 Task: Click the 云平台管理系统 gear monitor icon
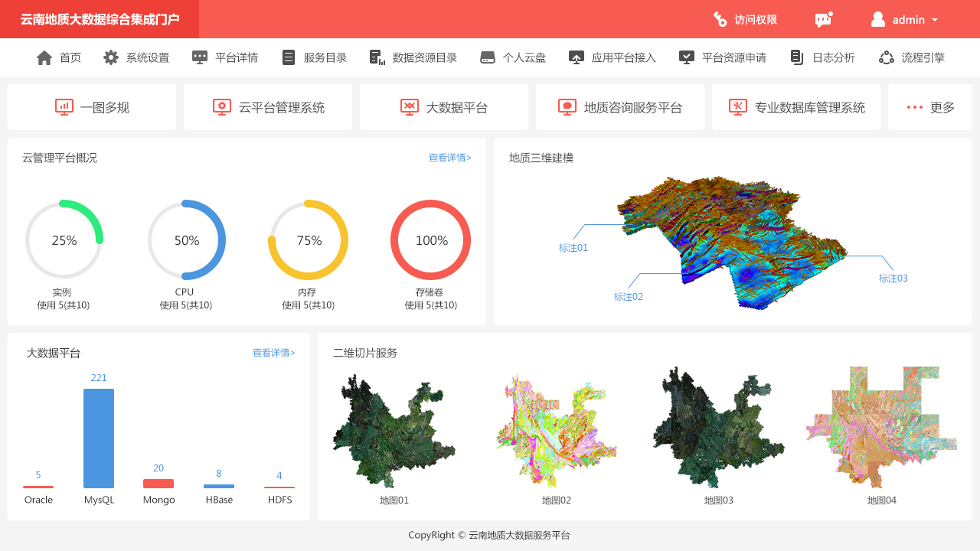[x=222, y=107]
